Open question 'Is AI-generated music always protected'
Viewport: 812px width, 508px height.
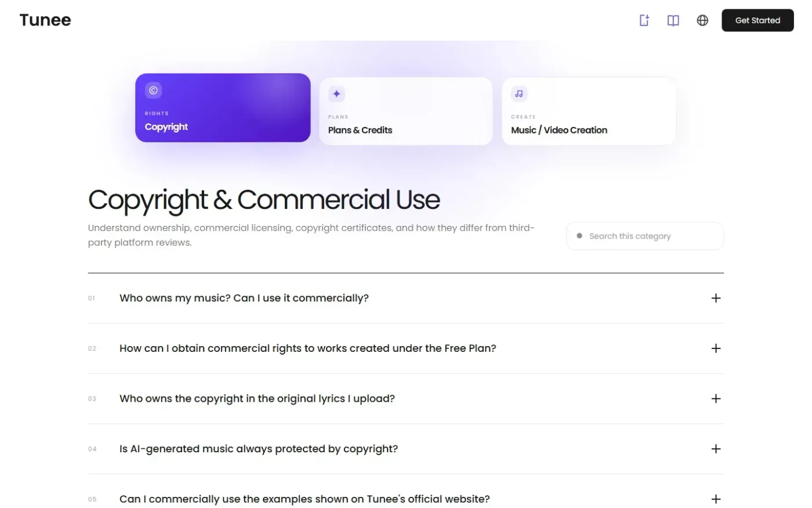point(259,449)
